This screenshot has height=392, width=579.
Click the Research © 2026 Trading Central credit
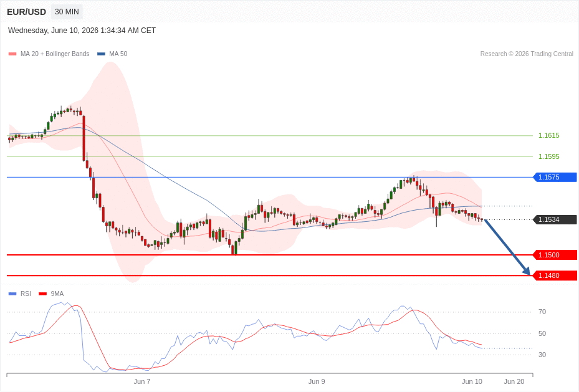pos(527,54)
